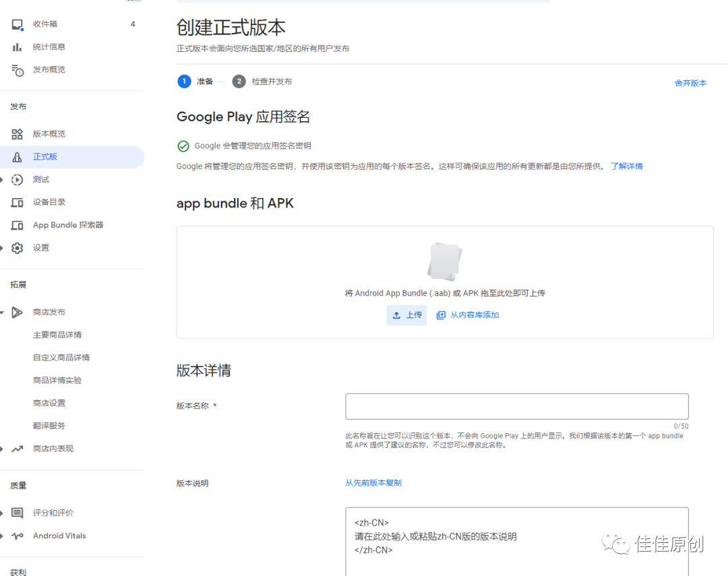Click the 评分和评价 comment icon

(17, 513)
